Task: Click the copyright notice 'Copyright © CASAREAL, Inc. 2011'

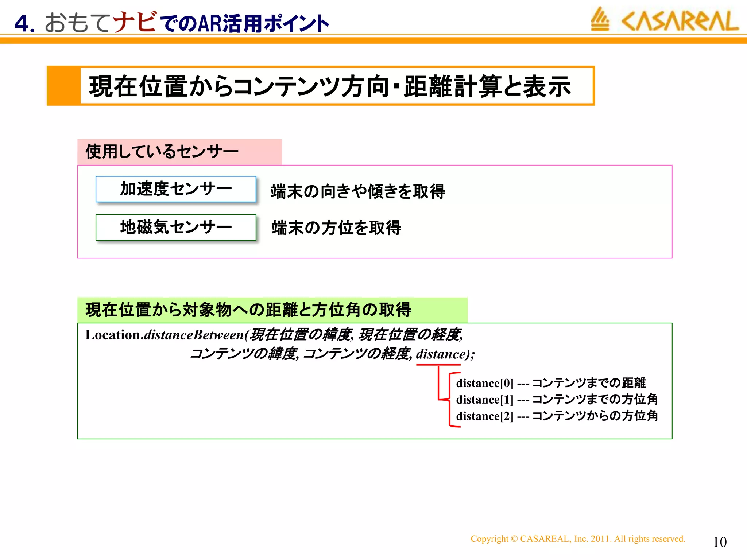Action: click(541, 539)
